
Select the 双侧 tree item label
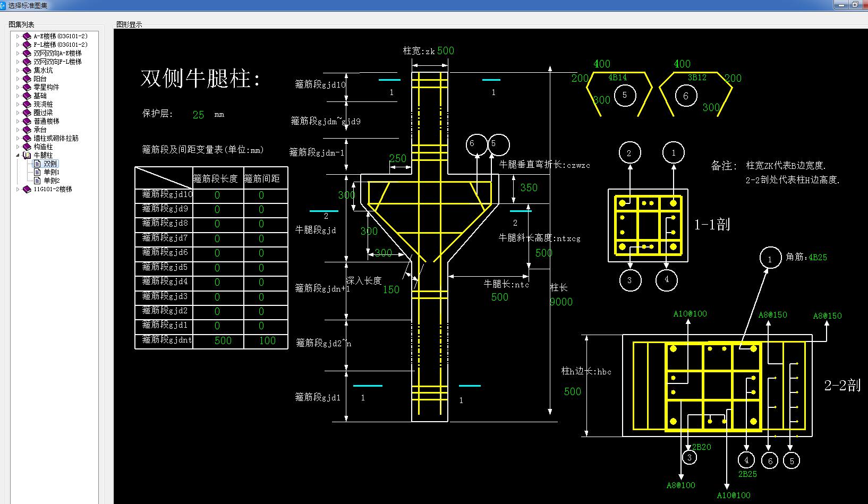pyautogui.click(x=50, y=164)
